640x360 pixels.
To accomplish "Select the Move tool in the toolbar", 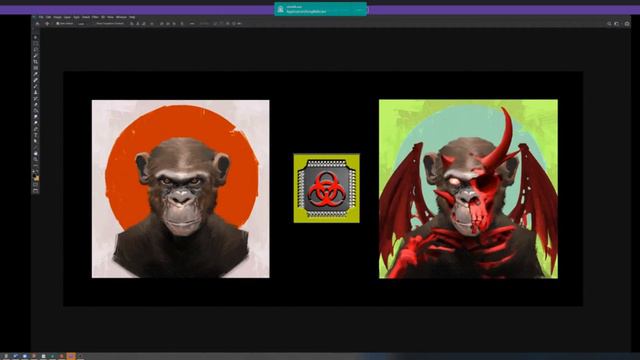I will point(36,37).
